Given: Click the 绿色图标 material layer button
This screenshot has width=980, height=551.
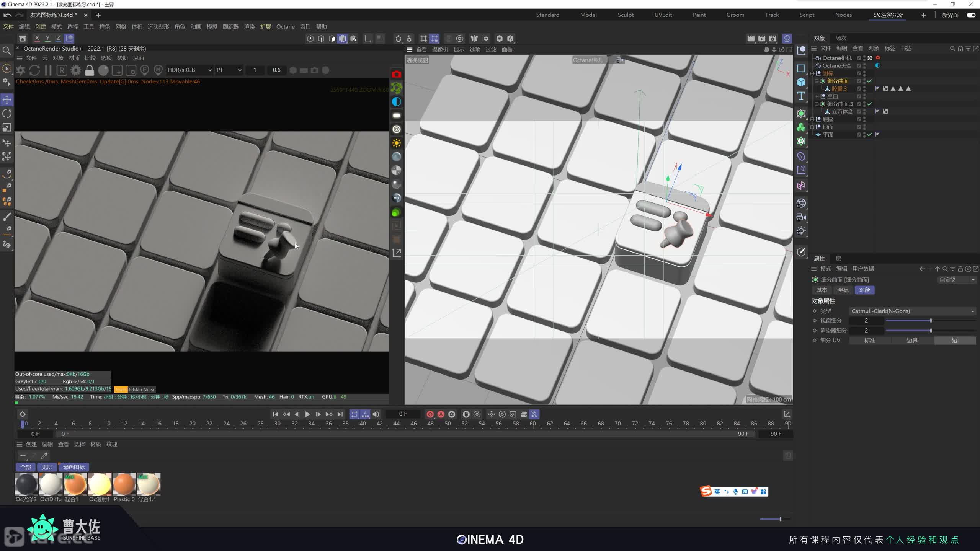Looking at the screenshot, I should [x=73, y=467].
